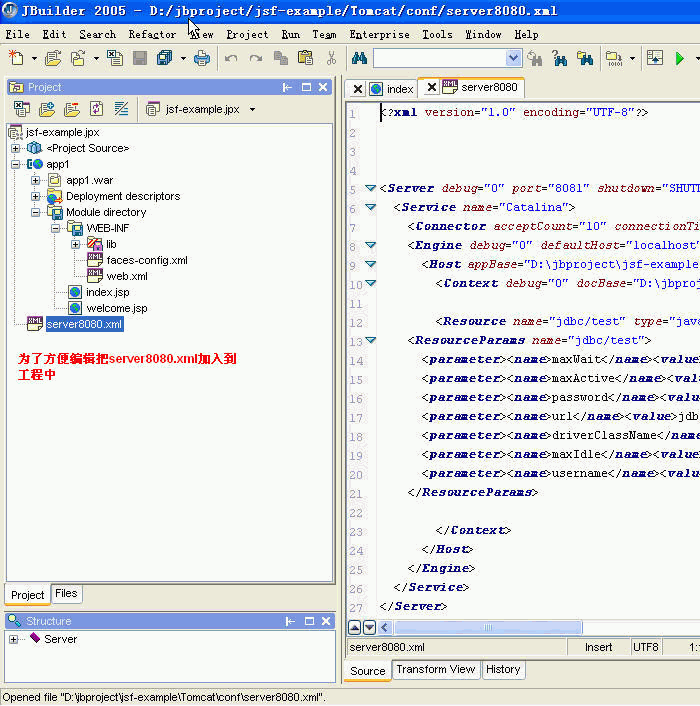Close the server8080 editor tab
700x706 pixels.
tap(431, 87)
